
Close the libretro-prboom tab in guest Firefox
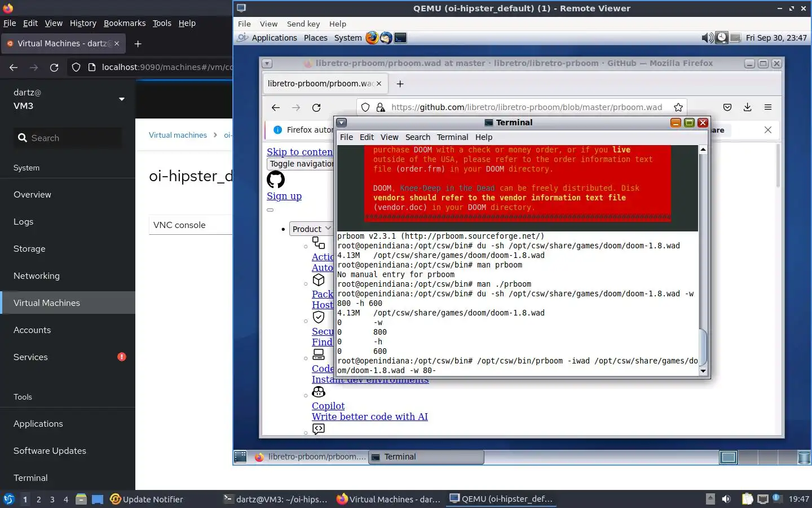[379, 84]
